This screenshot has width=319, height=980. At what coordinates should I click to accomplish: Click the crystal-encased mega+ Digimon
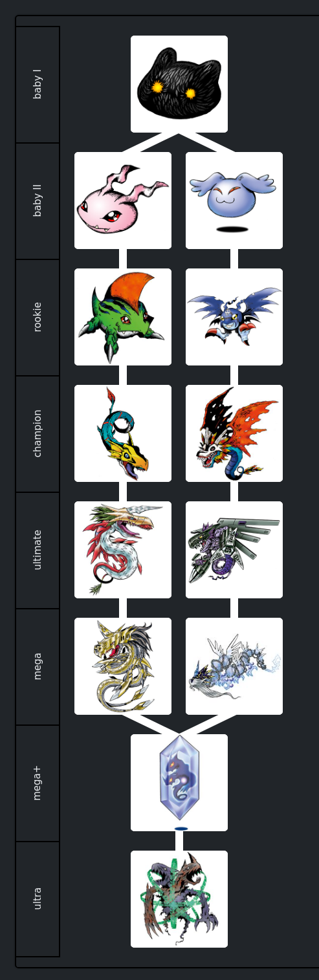click(x=179, y=783)
